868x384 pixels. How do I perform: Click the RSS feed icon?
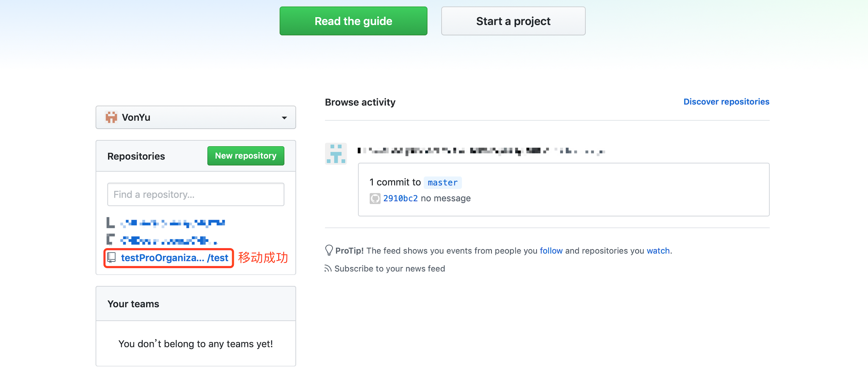(x=328, y=269)
